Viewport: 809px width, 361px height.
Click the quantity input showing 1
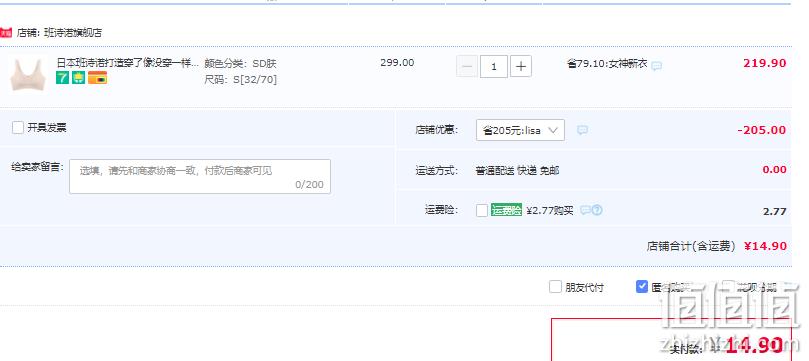tap(494, 67)
